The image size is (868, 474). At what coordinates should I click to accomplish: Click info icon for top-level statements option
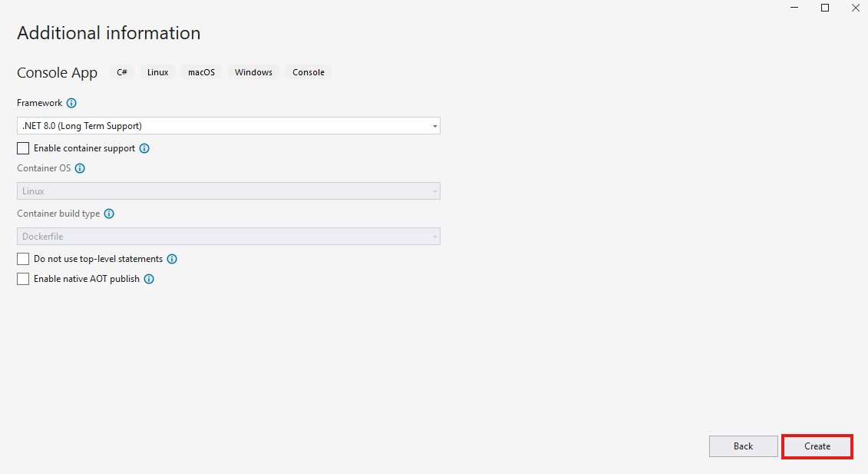(172, 259)
